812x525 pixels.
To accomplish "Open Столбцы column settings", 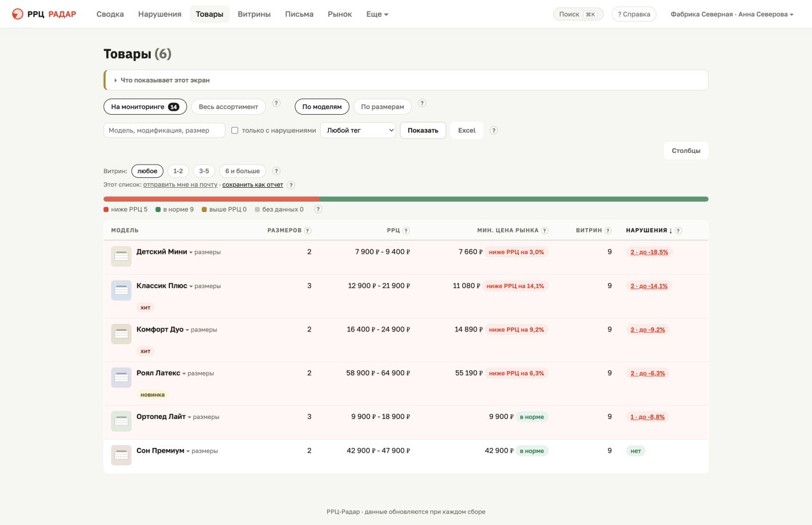I will (x=686, y=151).
